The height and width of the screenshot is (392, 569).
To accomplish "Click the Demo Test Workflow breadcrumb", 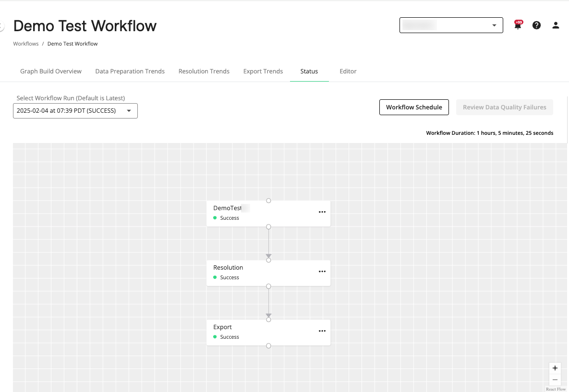I will pos(73,44).
